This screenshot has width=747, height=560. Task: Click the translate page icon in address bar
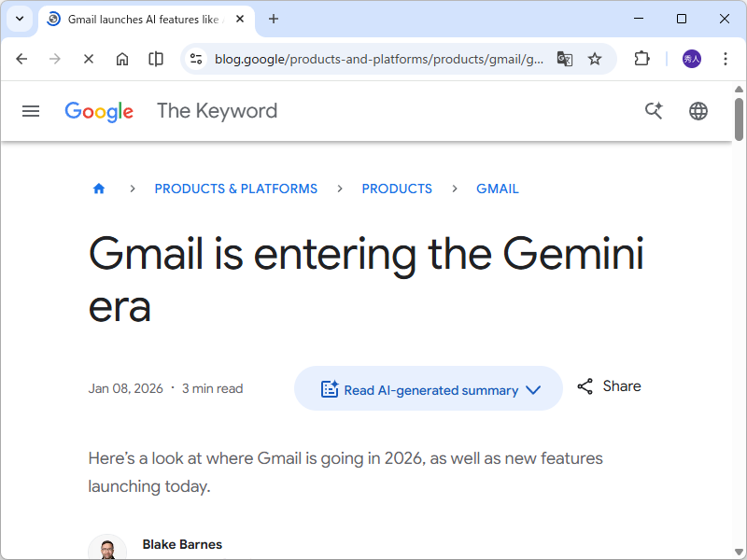point(565,59)
